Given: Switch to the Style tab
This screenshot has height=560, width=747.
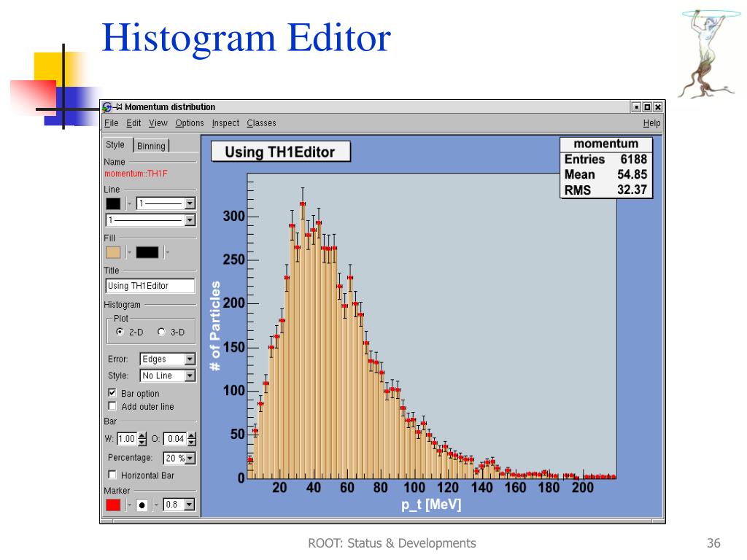Looking at the screenshot, I should point(115,145).
